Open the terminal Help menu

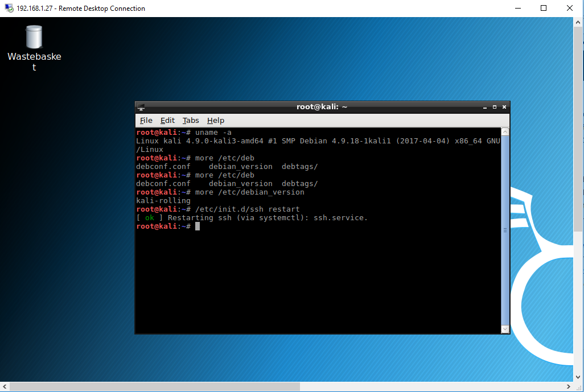coord(216,120)
